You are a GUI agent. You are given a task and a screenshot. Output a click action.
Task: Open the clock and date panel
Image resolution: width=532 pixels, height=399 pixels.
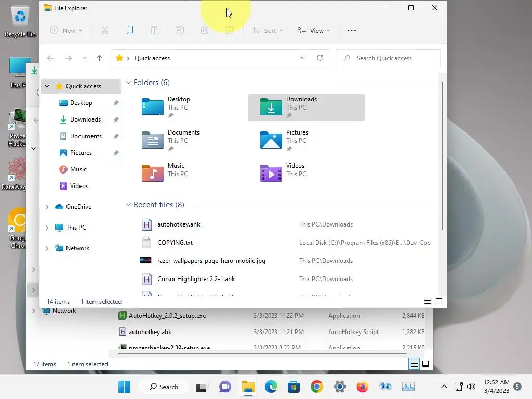(496, 387)
